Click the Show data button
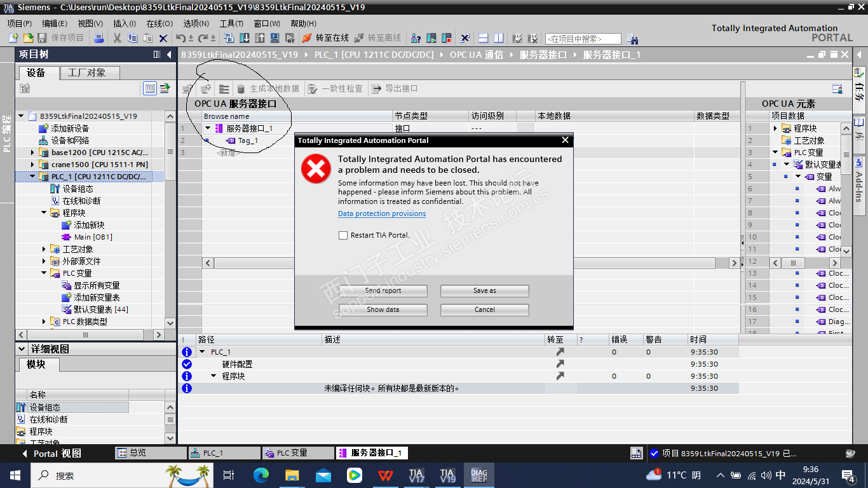868x488 pixels. pyautogui.click(x=383, y=309)
